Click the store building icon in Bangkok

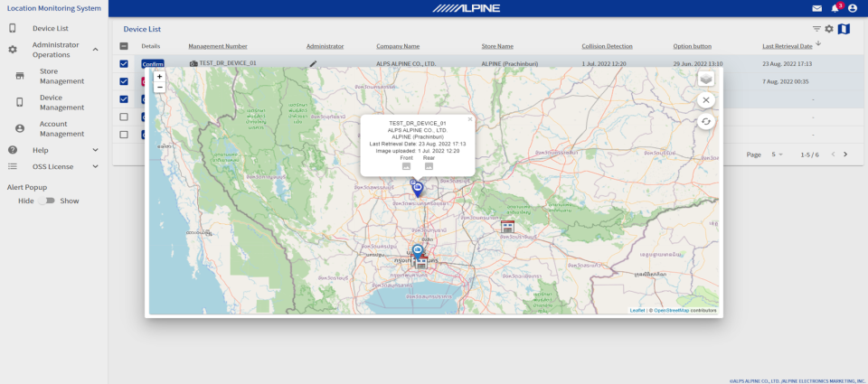[x=422, y=262]
